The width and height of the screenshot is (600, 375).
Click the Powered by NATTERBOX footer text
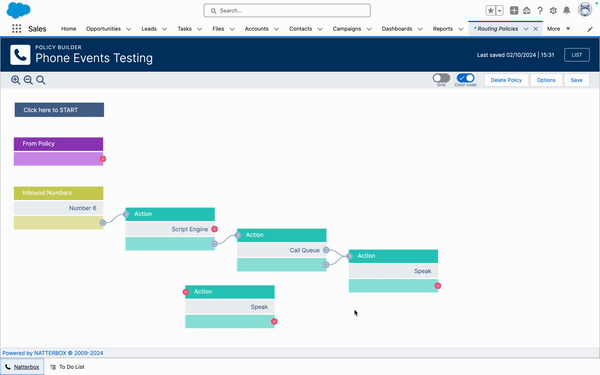pos(53,353)
